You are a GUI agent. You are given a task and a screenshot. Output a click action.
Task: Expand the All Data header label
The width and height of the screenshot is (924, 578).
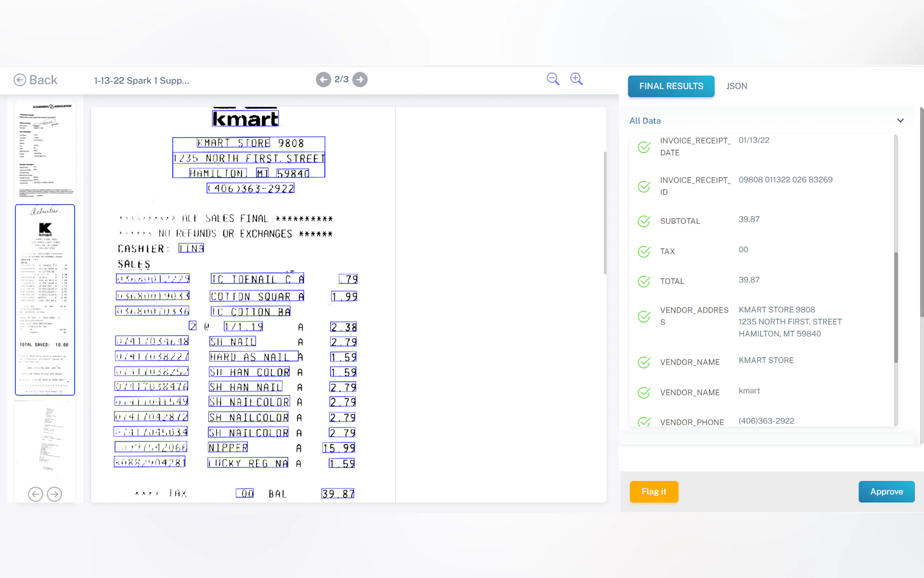(x=645, y=121)
